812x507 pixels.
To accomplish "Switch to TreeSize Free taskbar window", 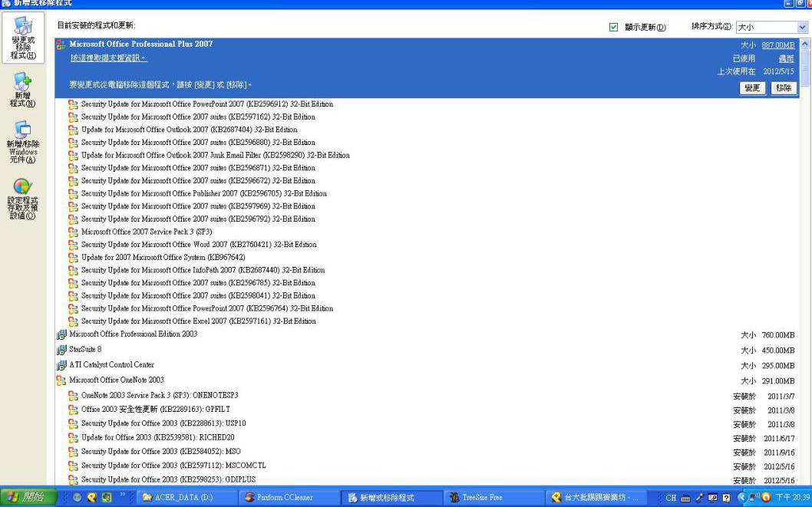I will point(495,498).
